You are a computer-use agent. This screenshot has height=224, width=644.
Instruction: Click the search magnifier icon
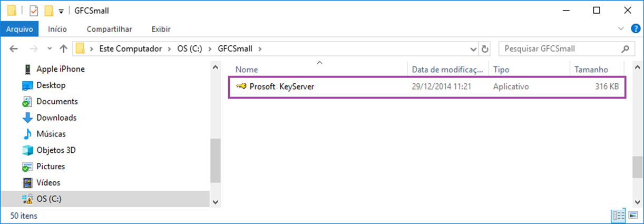pos(625,49)
